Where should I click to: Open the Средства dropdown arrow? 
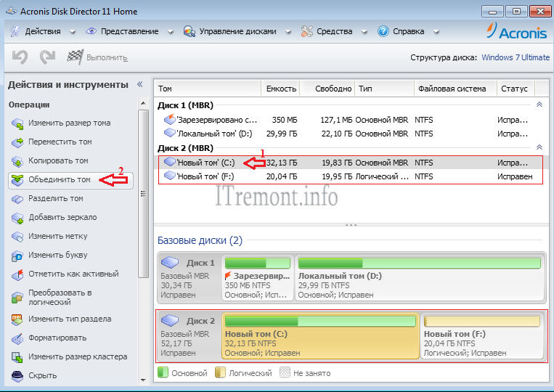coord(364,32)
